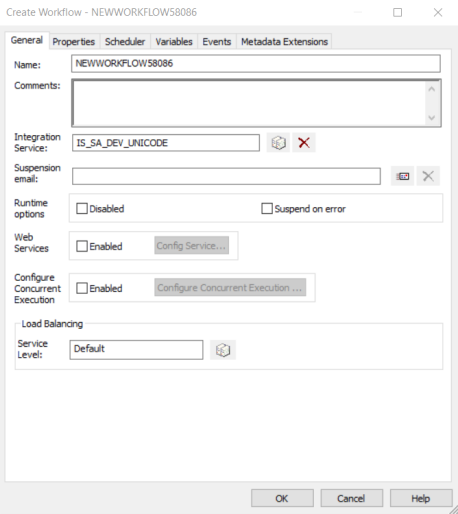This screenshot has width=458, height=514.
Task: Click the Service Level field showing Default
Action: click(x=136, y=350)
